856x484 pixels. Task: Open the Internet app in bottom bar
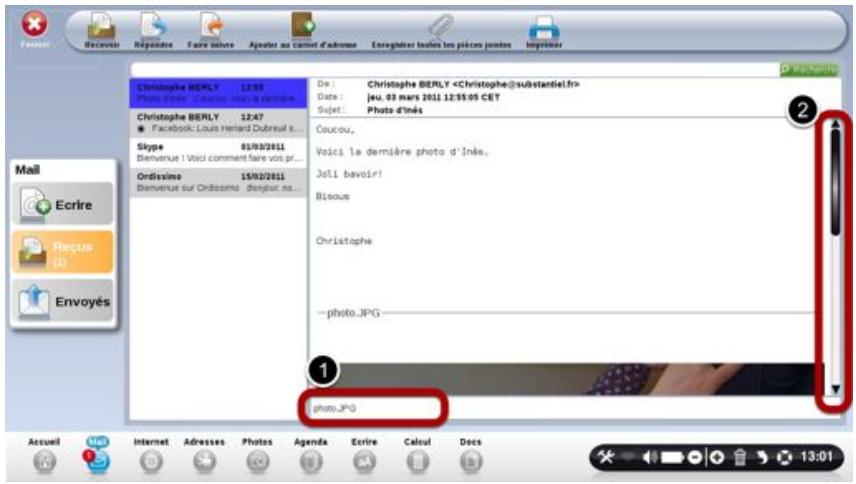tap(151, 456)
